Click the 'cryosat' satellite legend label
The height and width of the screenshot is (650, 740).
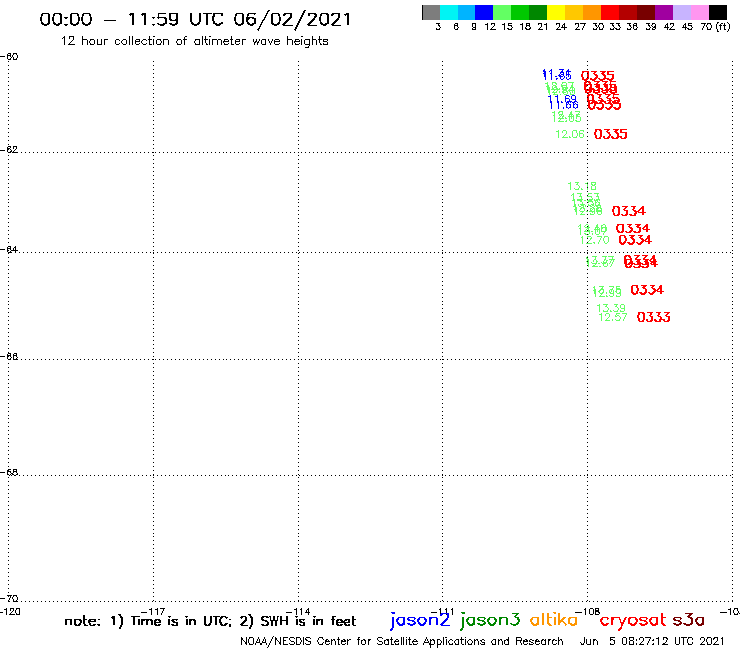[633, 620]
